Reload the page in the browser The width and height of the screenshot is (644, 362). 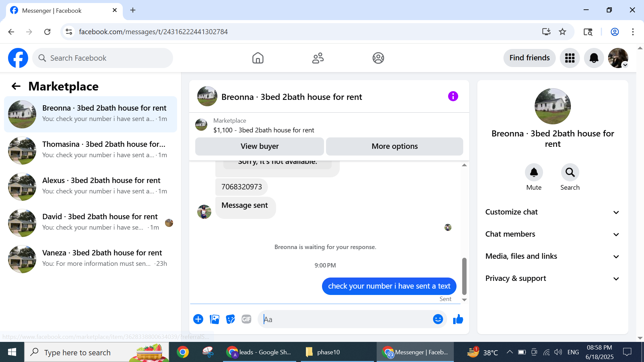pos(47,32)
